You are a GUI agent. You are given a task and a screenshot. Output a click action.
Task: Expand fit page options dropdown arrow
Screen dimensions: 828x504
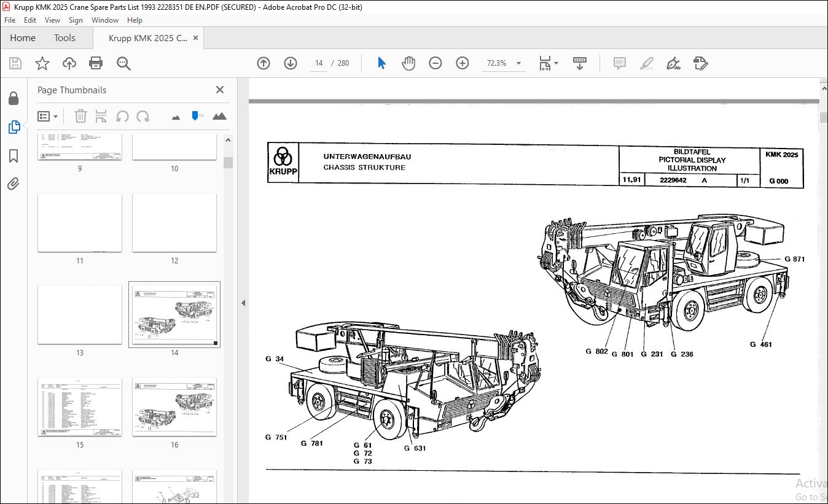(557, 63)
